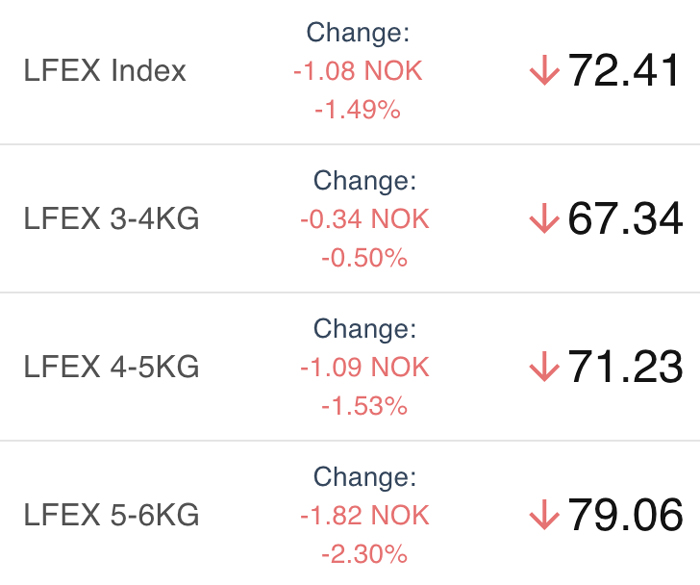Click the -2.30% change percentage
Viewport: 700px width, 585px height.
pos(365,554)
